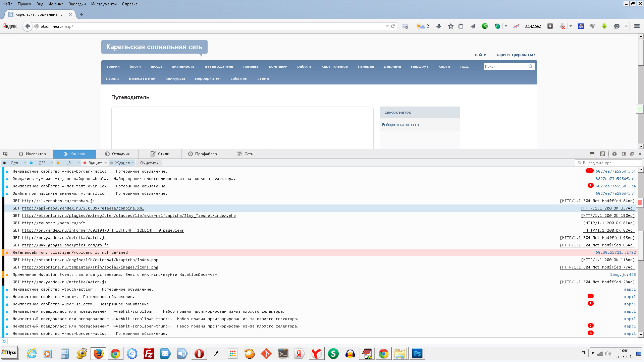Open the rotaban.js GET request link

(58, 201)
